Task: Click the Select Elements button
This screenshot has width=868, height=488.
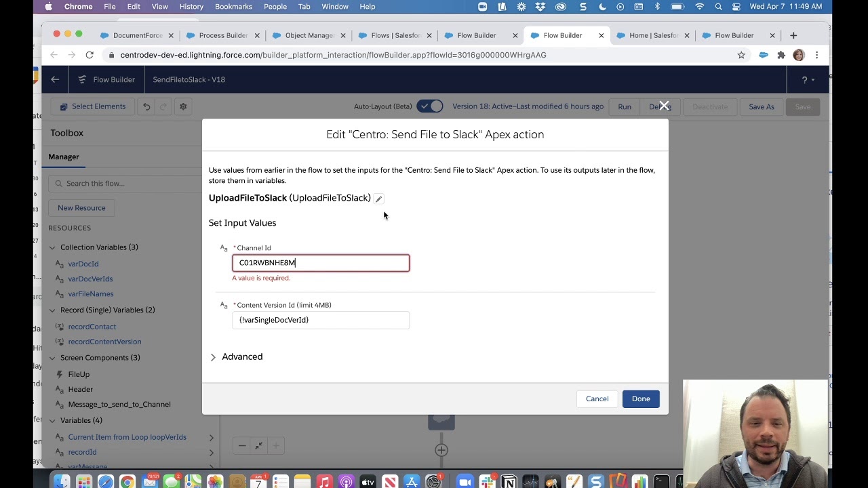Action: pos(92,106)
